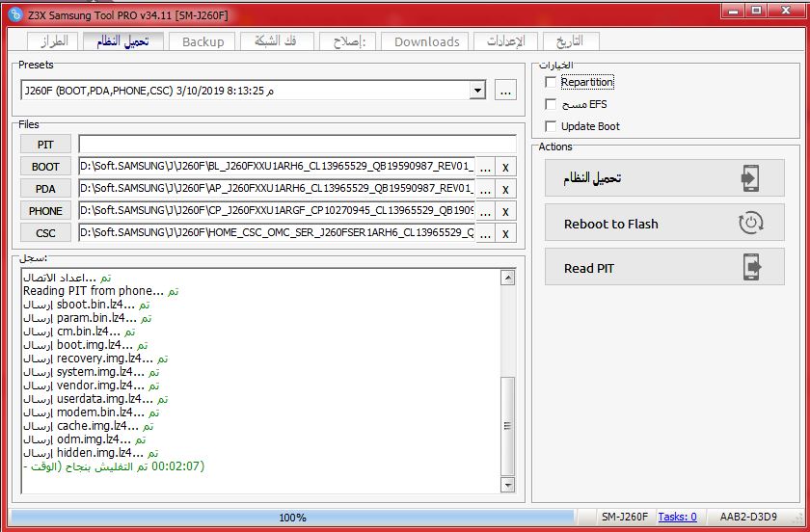
Task: Open the التاريخ tab
Action: coord(570,41)
